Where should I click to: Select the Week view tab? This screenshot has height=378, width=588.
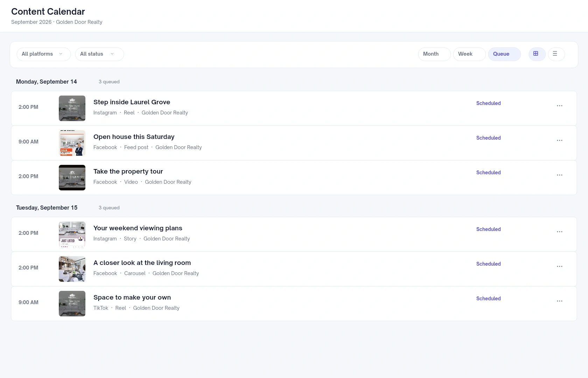pyautogui.click(x=469, y=54)
